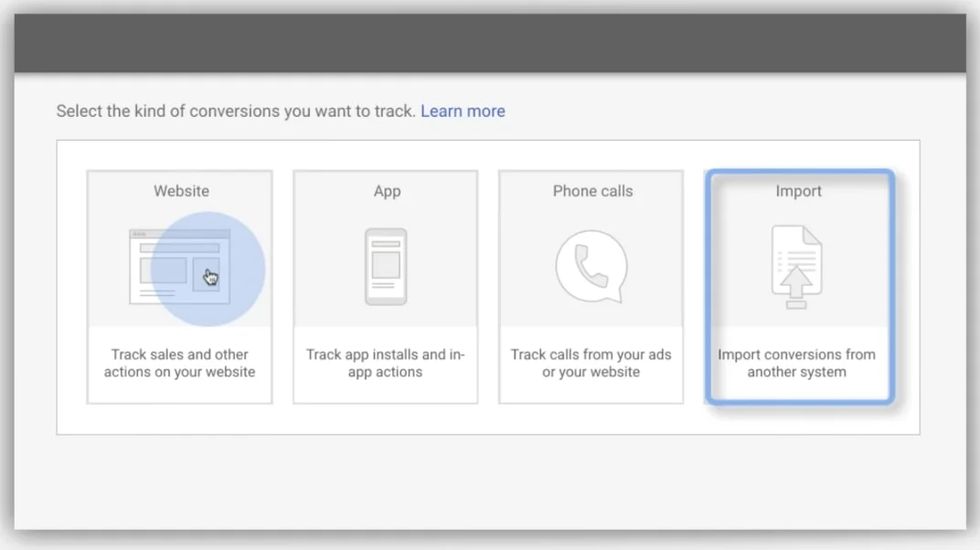Image resolution: width=980 pixels, height=550 pixels.
Task: Select the App conversion card
Action: pos(385,286)
